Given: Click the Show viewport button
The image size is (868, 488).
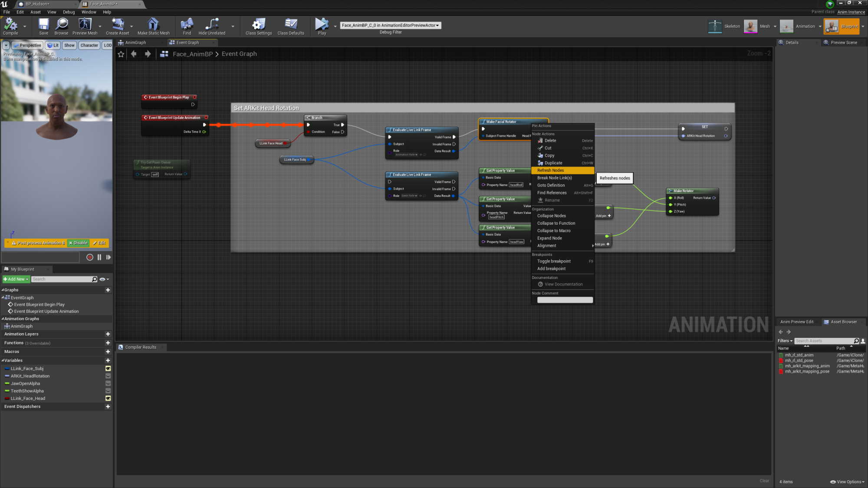Looking at the screenshot, I should point(69,45).
